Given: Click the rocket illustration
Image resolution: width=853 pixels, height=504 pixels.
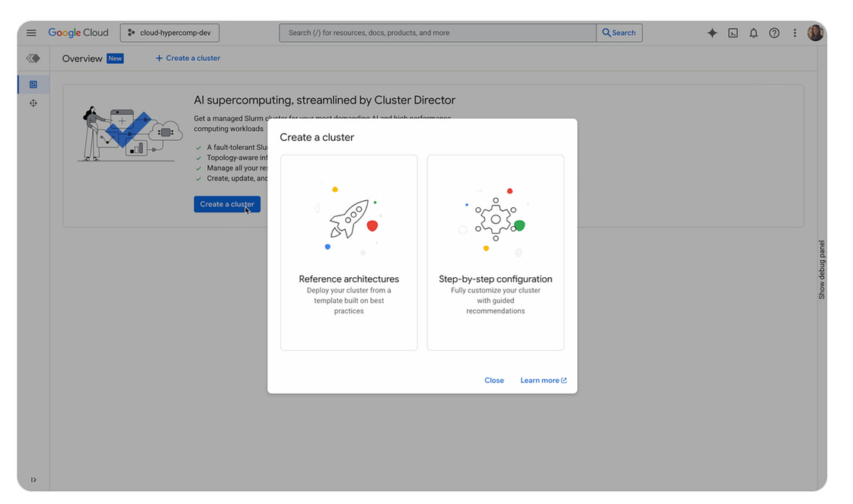Looking at the screenshot, I should point(350,219).
